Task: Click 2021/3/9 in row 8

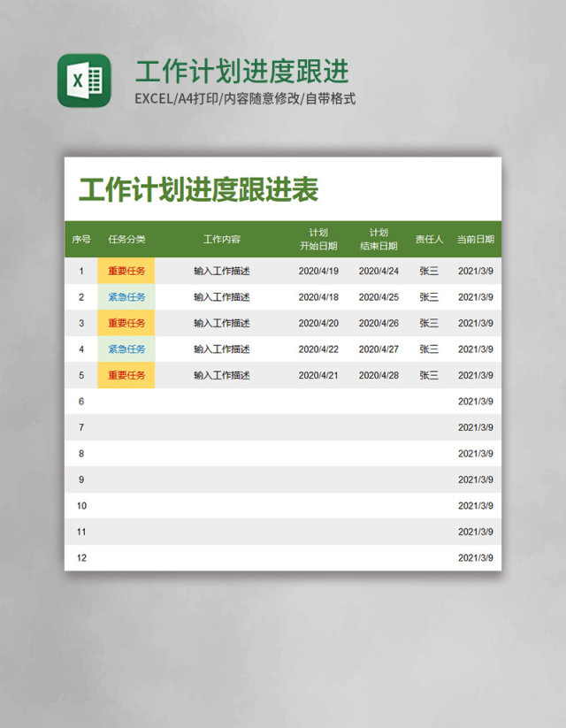Action: pos(476,453)
